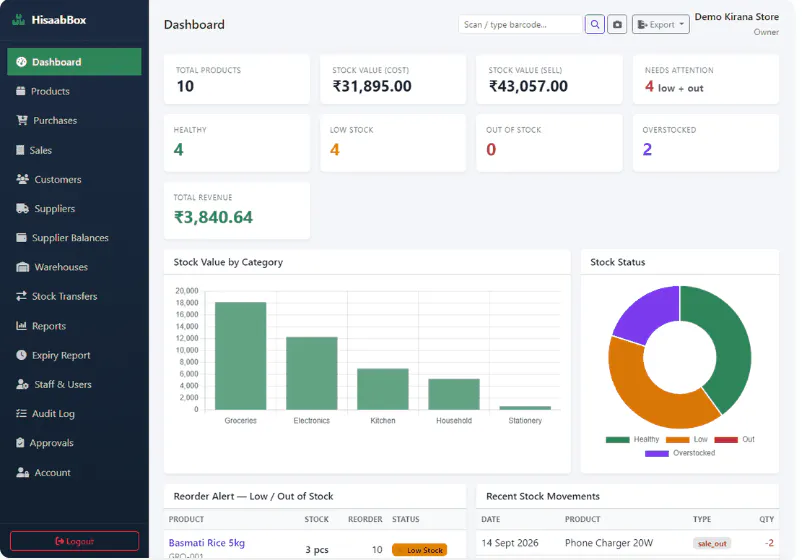Click the Demo Kirana Store profile name
The height and width of the screenshot is (560, 802).
point(737,16)
